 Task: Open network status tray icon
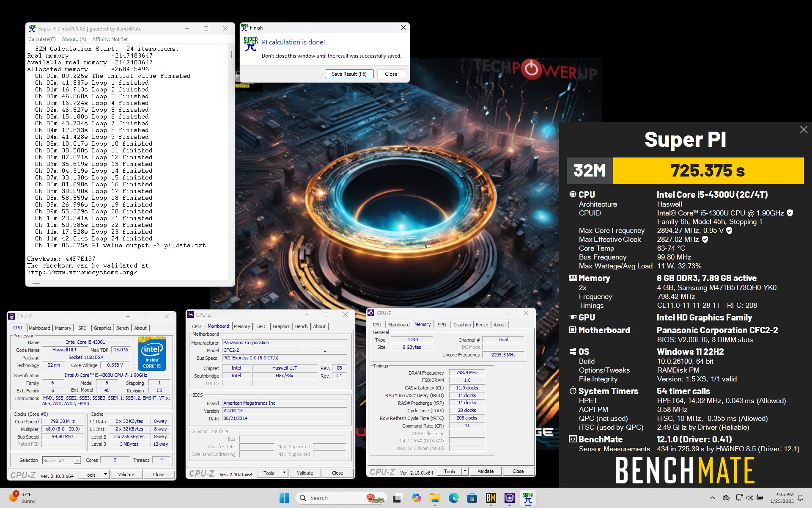click(739, 498)
